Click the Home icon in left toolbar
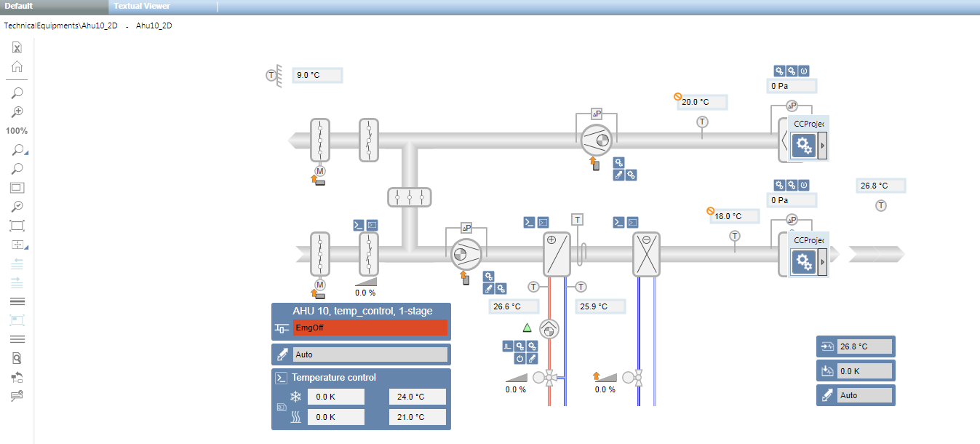 pos(17,67)
